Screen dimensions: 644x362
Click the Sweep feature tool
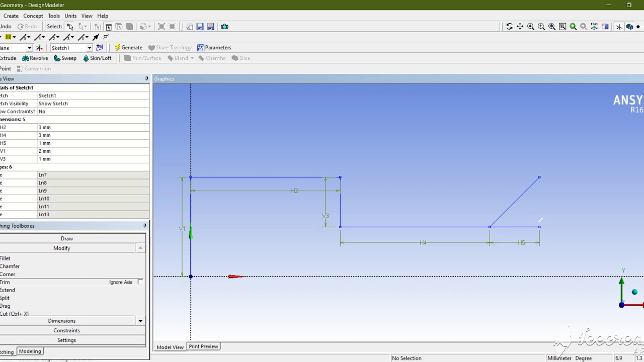pyautogui.click(x=65, y=58)
